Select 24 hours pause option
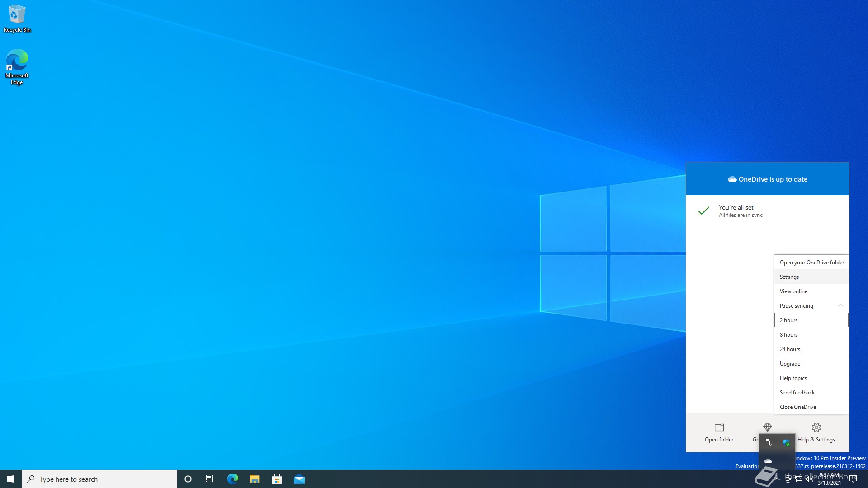The width and height of the screenshot is (868, 488). pos(811,349)
